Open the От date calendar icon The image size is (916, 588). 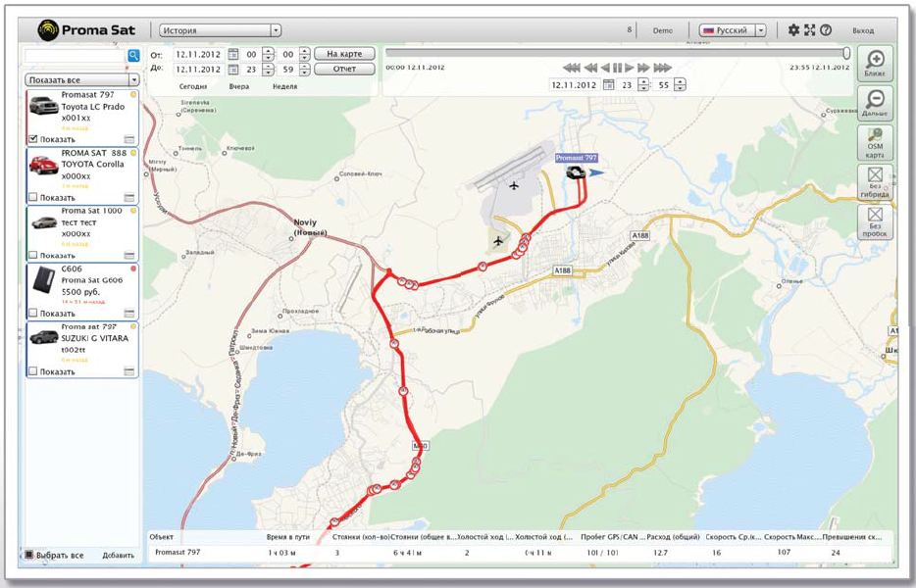(x=233, y=54)
